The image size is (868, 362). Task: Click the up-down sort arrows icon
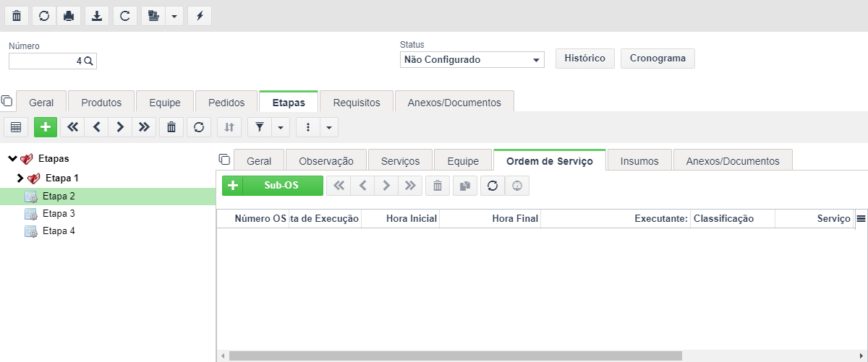(229, 127)
